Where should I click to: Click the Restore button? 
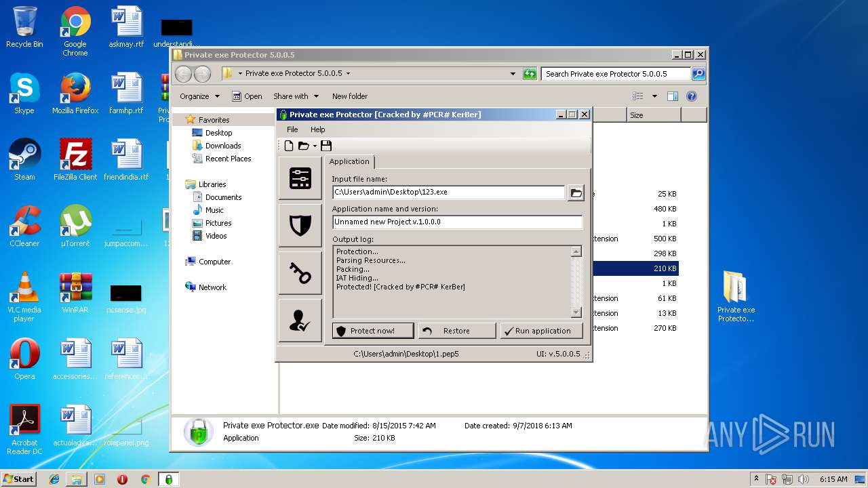(456, 331)
